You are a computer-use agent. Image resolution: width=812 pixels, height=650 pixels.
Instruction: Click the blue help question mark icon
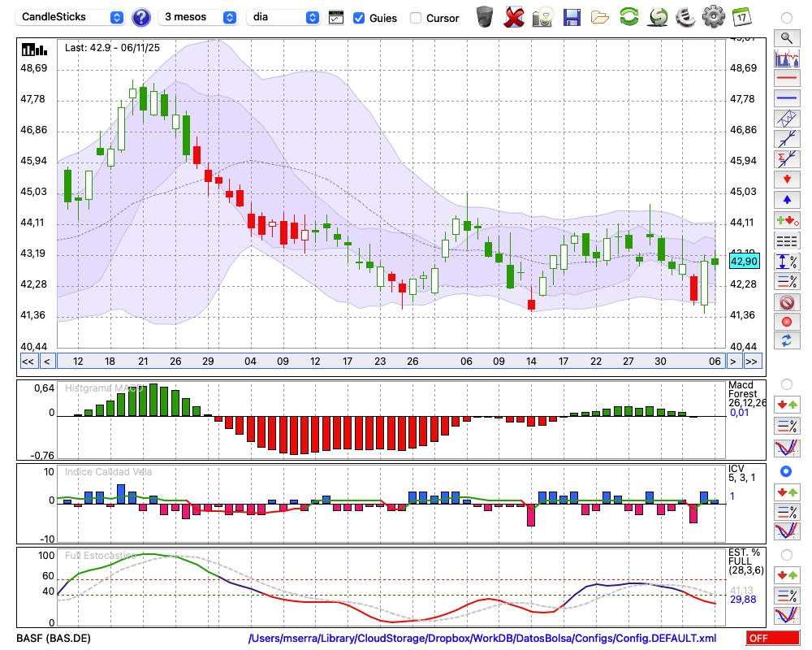click(141, 17)
